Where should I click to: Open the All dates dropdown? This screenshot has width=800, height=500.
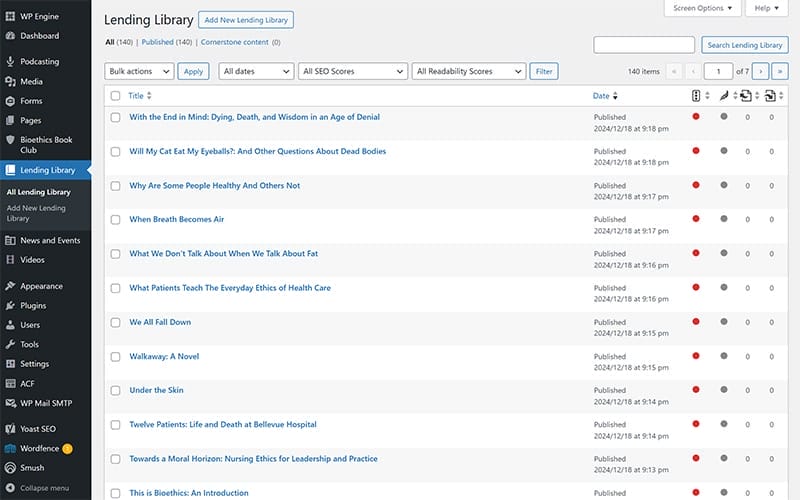[x=256, y=71]
